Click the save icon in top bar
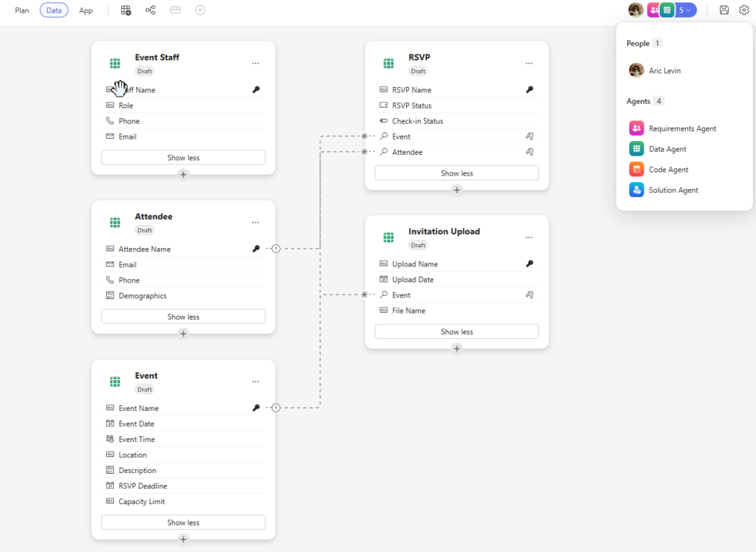 (724, 10)
